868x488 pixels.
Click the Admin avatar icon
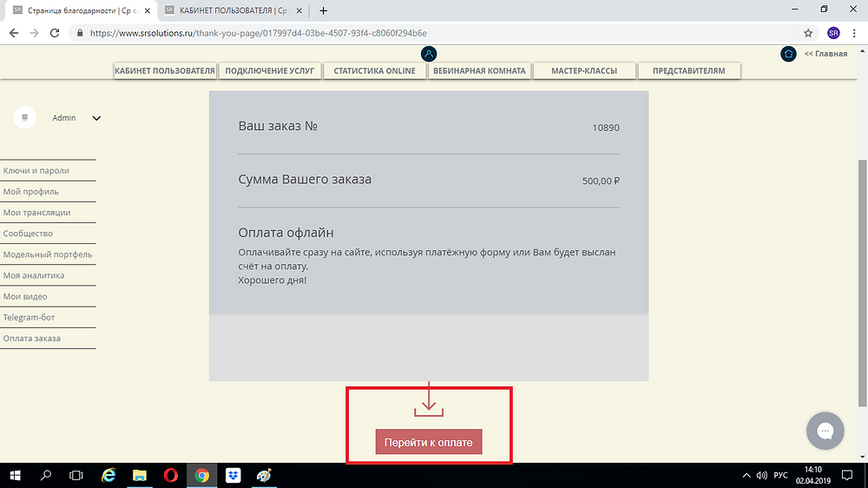tap(25, 117)
